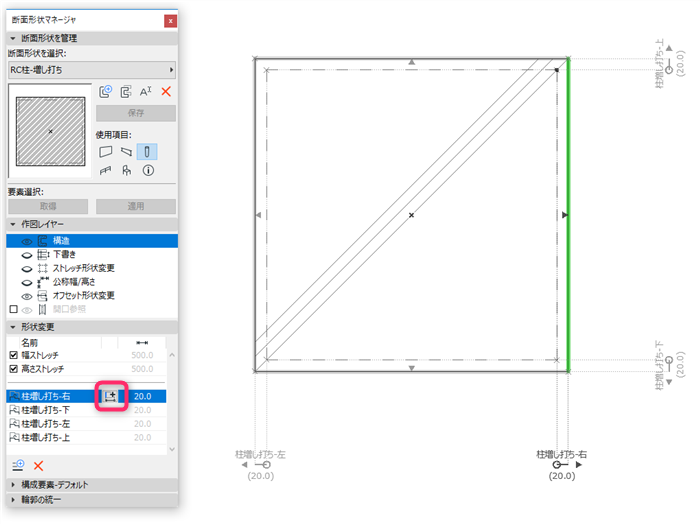Select the 構造 layer row
Image resolution: width=700 pixels, height=524 pixels.
(92, 241)
